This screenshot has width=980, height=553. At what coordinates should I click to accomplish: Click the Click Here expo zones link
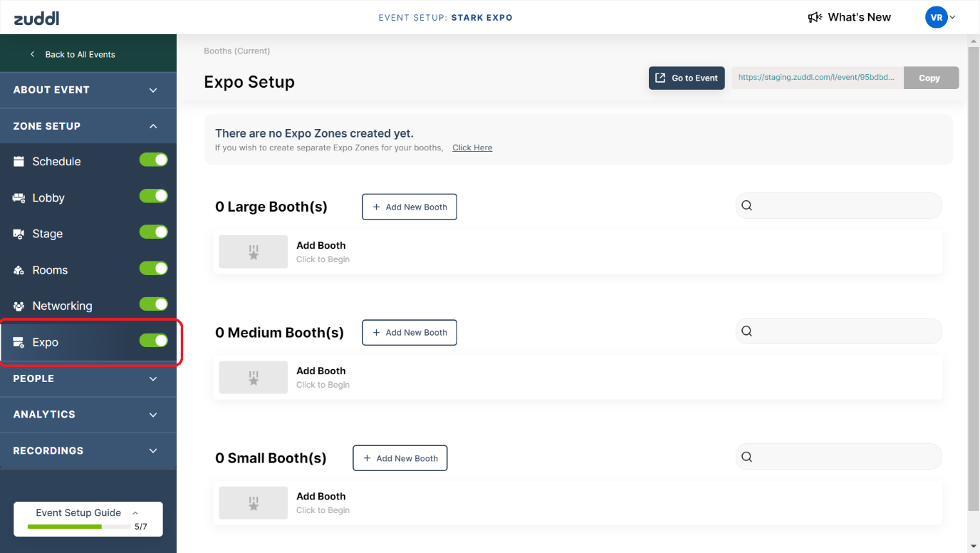pyautogui.click(x=472, y=148)
